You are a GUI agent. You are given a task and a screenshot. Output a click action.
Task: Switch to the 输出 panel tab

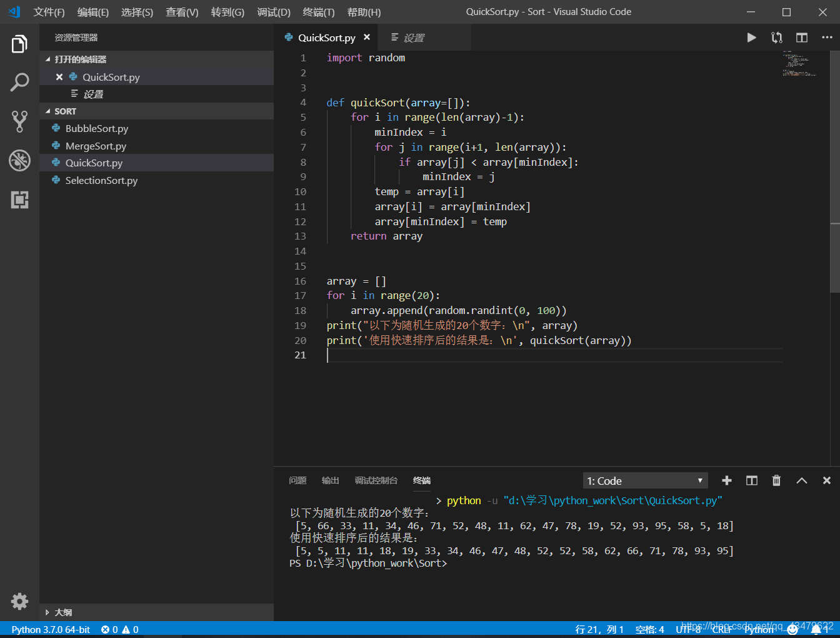330,480
